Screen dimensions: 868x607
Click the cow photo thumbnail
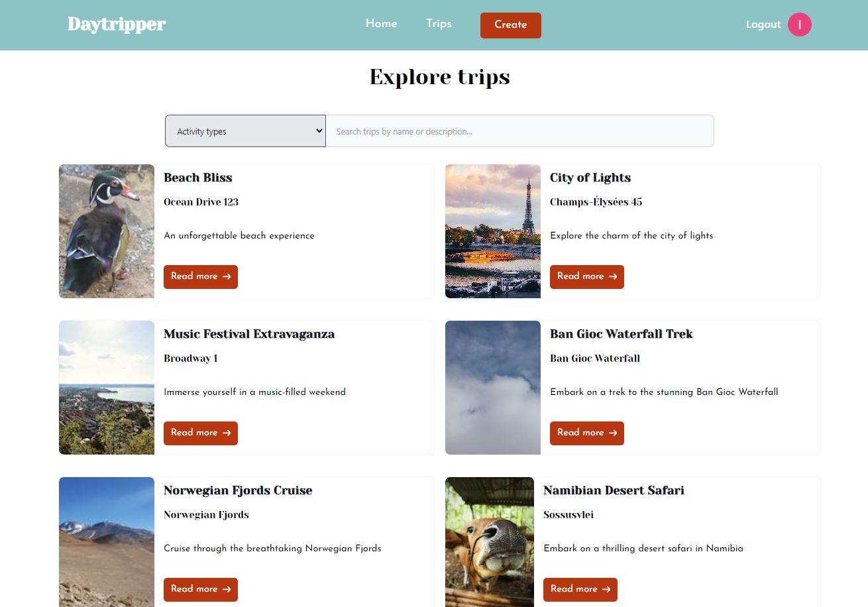(x=489, y=541)
